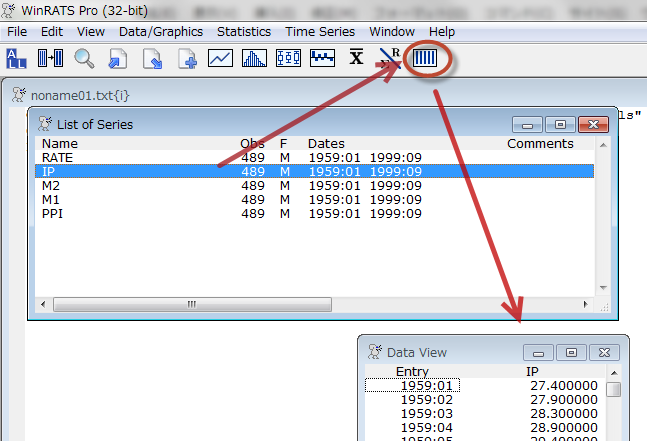Select the M1 series row

[314, 200]
